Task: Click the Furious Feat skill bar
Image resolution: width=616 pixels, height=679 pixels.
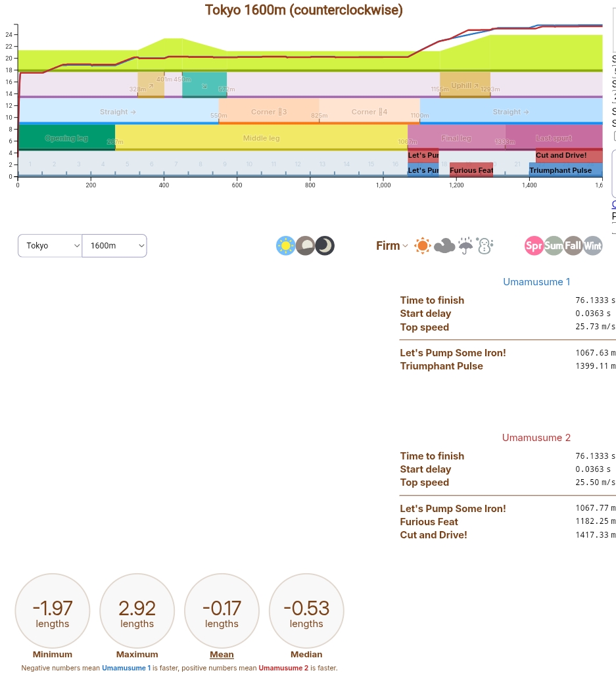Action: (x=471, y=170)
